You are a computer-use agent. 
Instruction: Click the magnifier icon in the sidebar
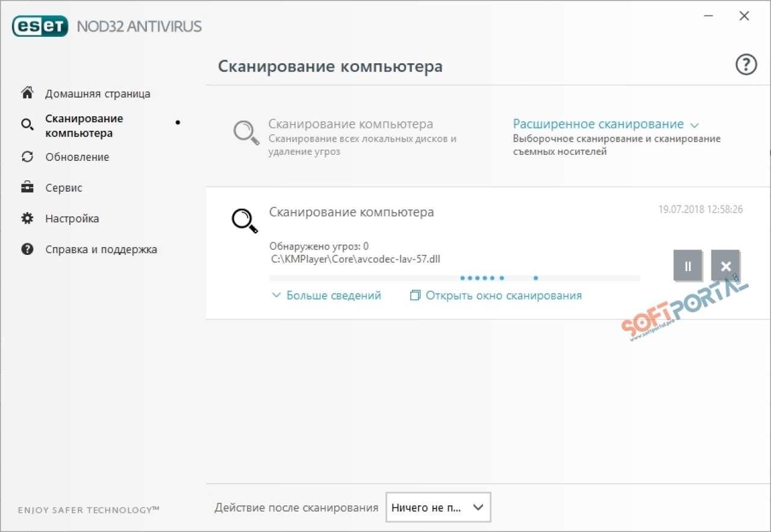27,125
